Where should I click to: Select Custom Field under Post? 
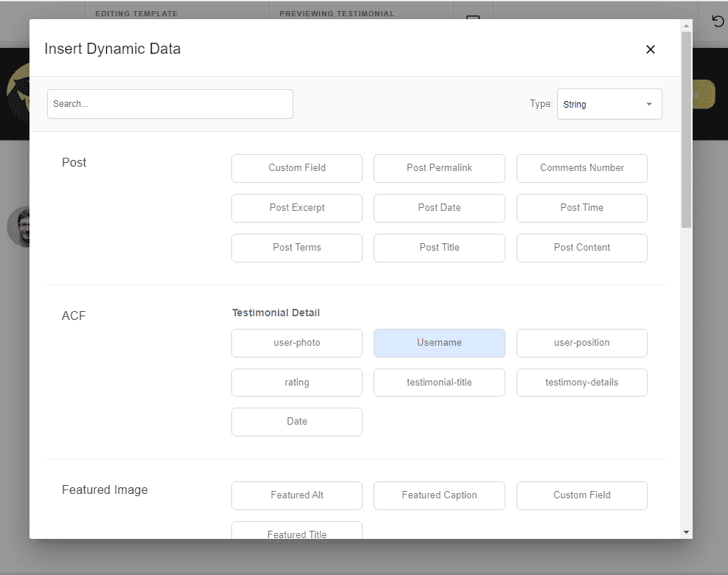coord(297,168)
